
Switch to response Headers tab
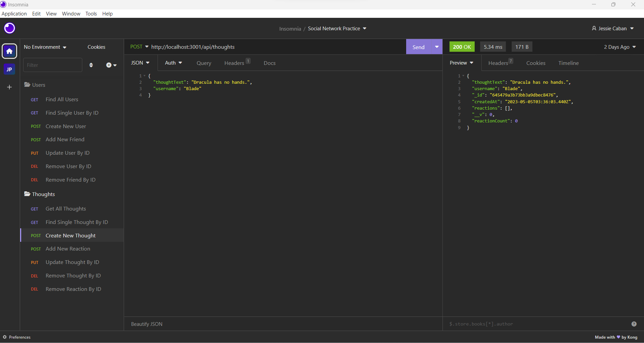point(501,63)
